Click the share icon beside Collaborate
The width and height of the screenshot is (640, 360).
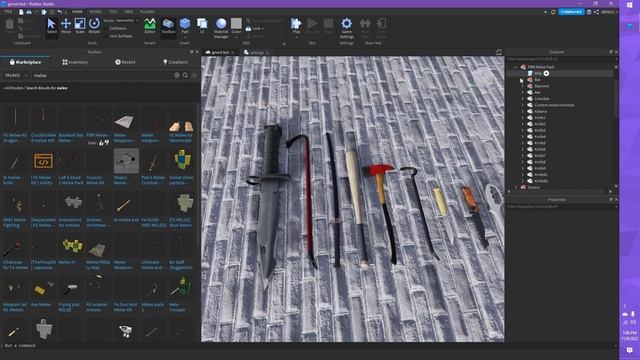[596, 12]
